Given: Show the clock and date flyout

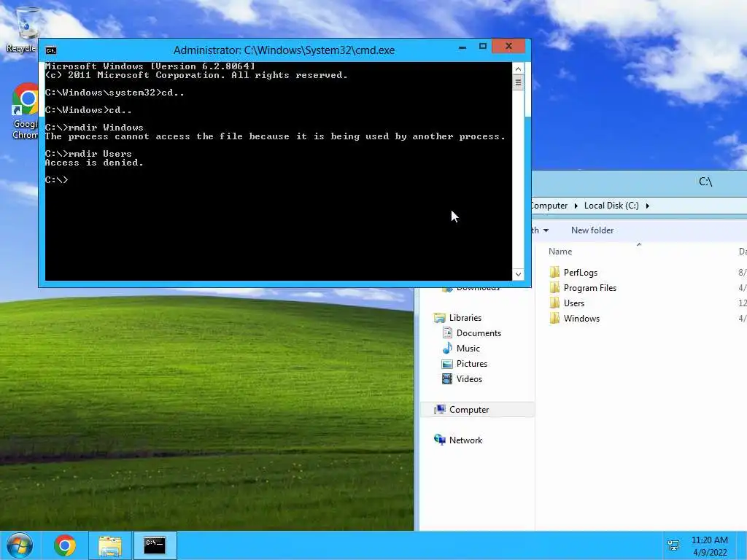Looking at the screenshot, I should click(x=709, y=546).
